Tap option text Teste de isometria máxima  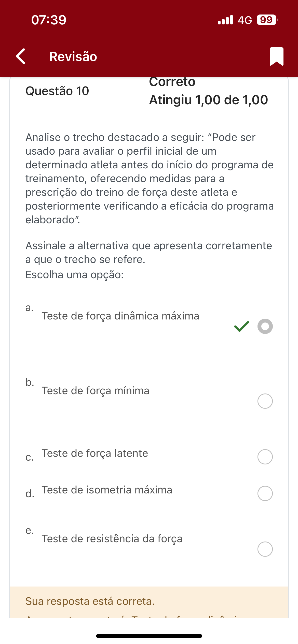tap(107, 490)
